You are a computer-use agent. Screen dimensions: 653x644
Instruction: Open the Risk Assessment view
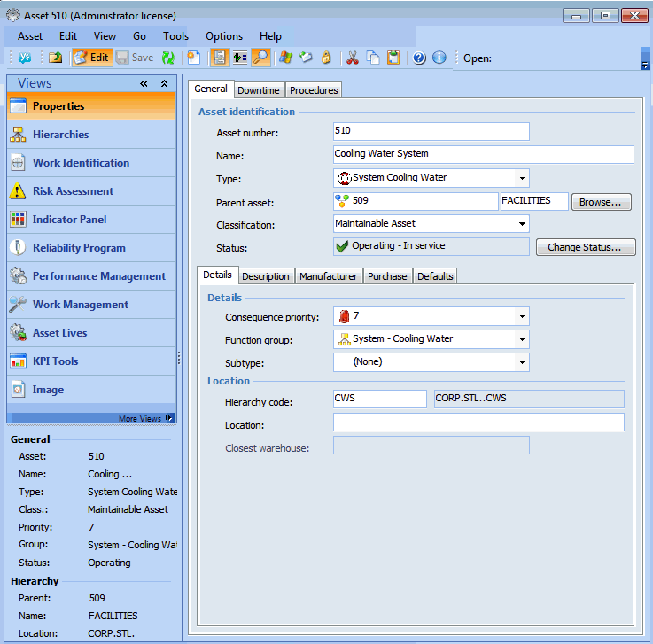[73, 191]
